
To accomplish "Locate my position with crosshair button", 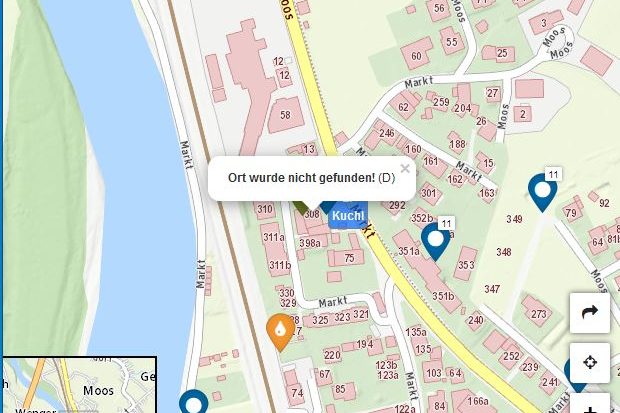I will (x=590, y=363).
